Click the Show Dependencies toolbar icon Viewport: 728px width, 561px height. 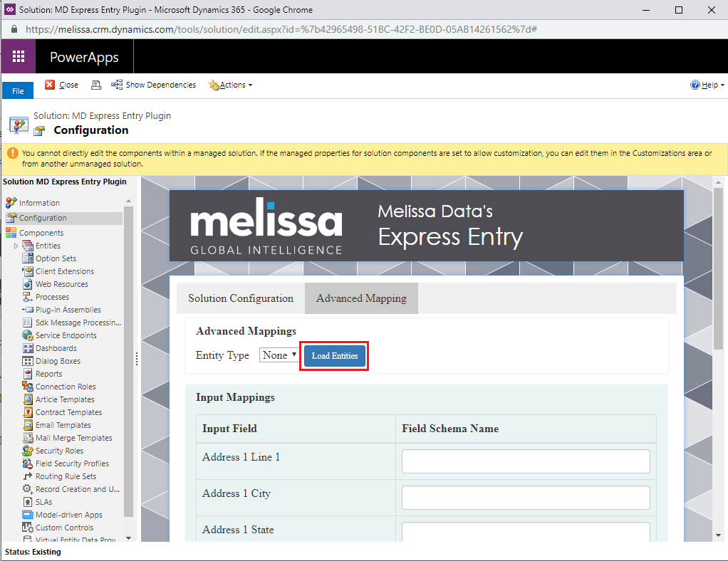pos(117,85)
